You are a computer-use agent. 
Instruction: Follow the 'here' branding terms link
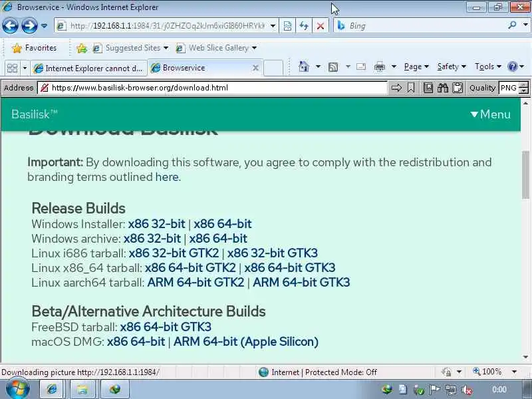coord(167,177)
